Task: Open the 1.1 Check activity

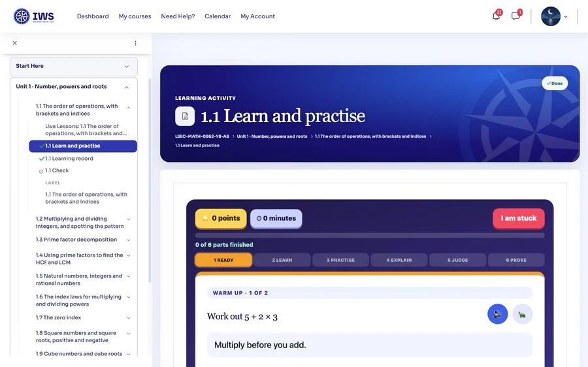Action: coord(57,170)
